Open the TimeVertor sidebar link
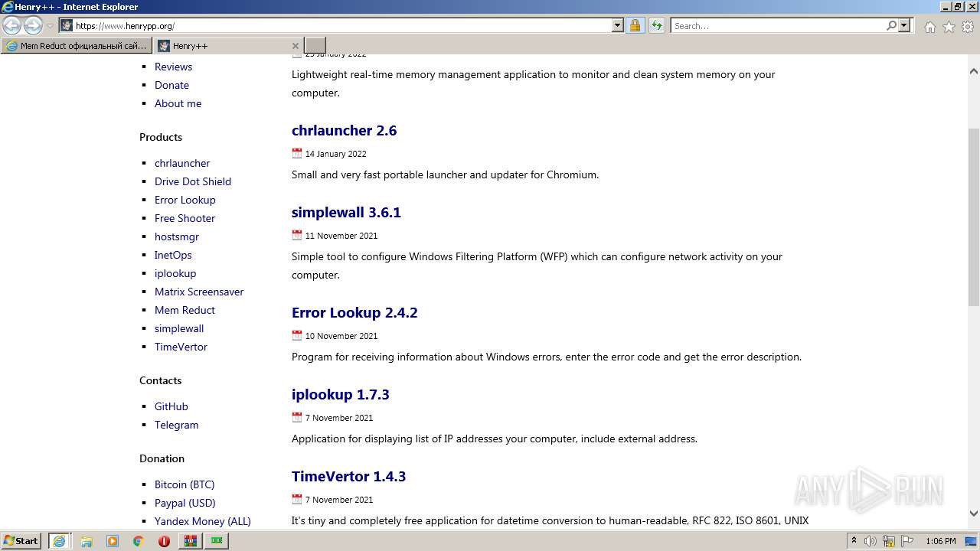Image resolution: width=980 pixels, height=551 pixels. pyautogui.click(x=181, y=347)
